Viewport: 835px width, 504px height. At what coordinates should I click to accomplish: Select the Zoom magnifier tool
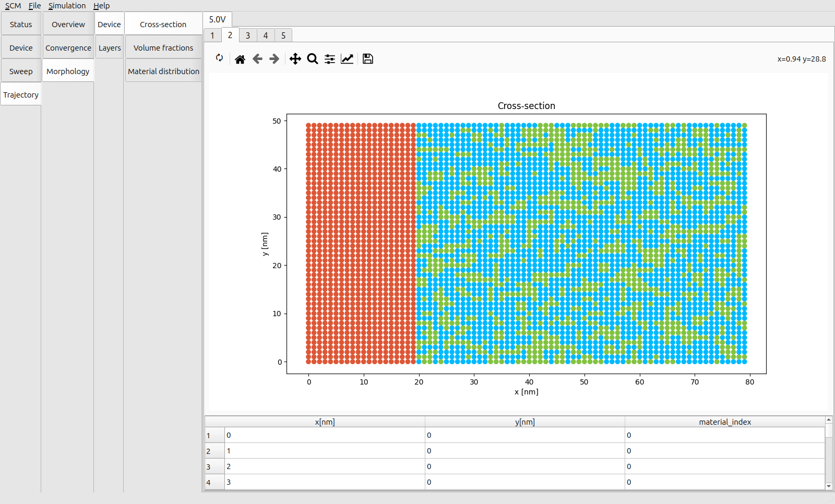(x=313, y=59)
